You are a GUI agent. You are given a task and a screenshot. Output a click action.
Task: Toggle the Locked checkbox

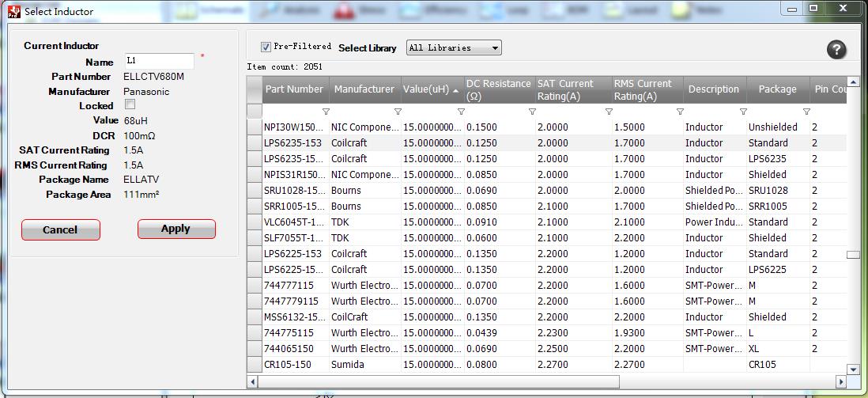(x=130, y=104)
